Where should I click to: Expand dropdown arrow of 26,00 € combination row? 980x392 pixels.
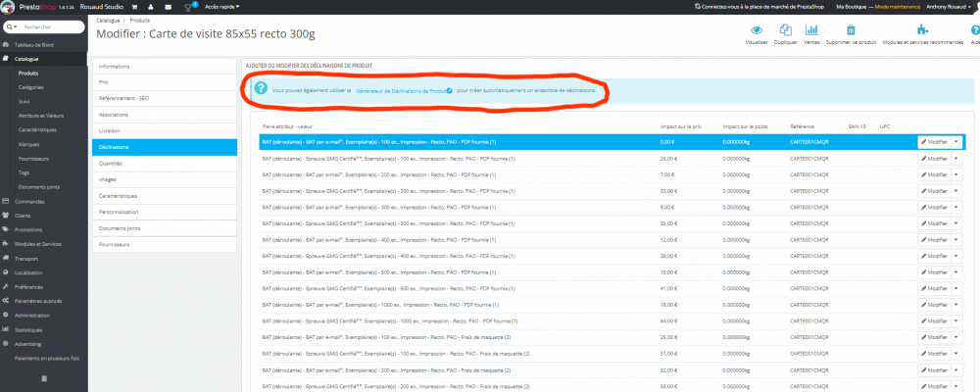click(x=956, y=158)
